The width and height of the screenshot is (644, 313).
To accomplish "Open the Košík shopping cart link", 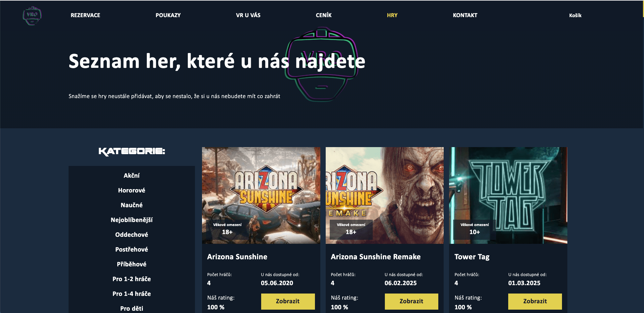I will point(575,15).
